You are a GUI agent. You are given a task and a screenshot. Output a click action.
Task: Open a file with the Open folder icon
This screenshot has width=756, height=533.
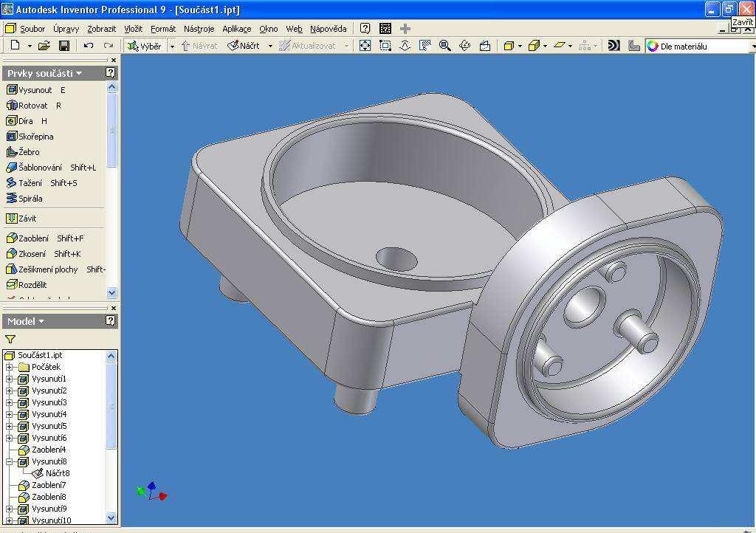tap(44, 46)
